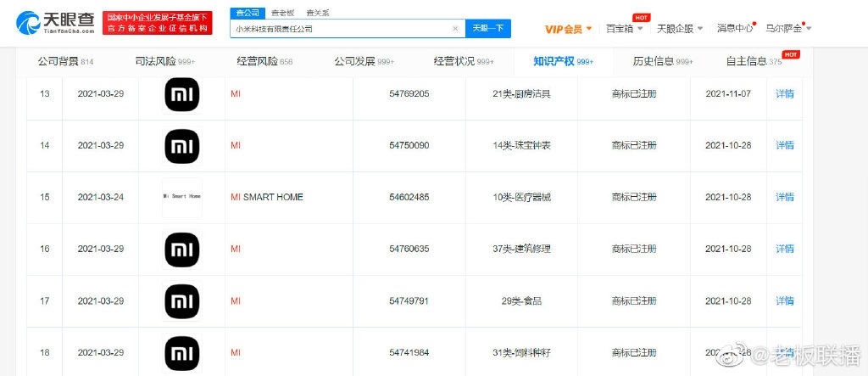Viewport: 868px width, 376px height.
Task: Click registration number 54769205
Action: click(x=409, y=93)
